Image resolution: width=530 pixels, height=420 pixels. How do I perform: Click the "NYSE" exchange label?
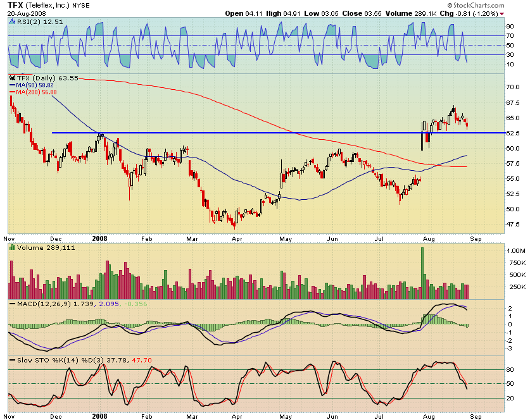81,6
